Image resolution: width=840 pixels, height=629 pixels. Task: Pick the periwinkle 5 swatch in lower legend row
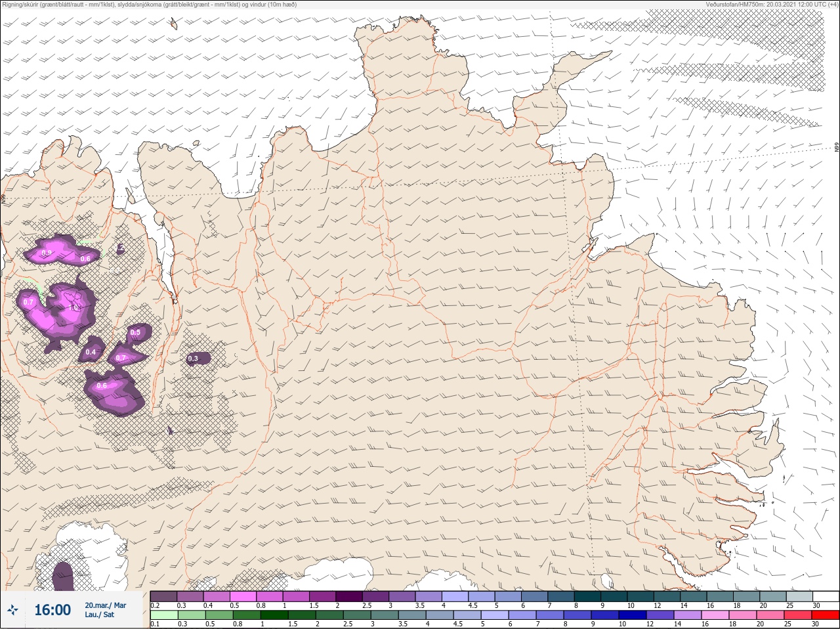coord(494,615)
